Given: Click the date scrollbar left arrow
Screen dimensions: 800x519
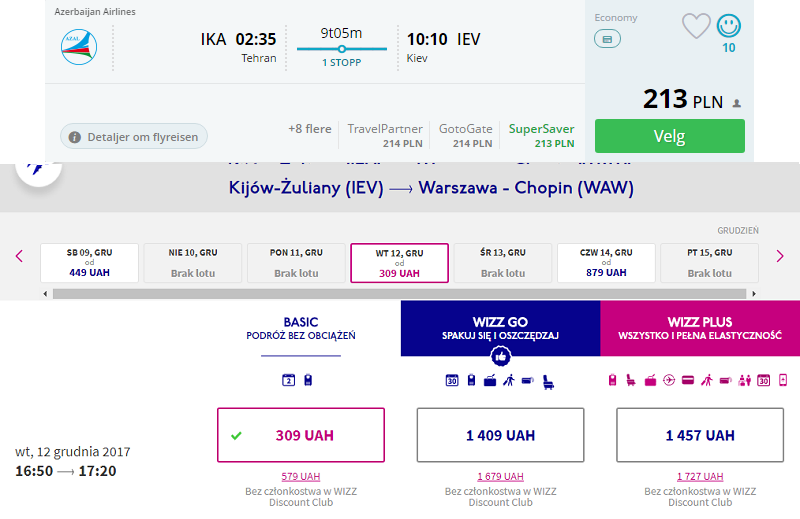Looking at the screenshot, I should pos(45,293).
